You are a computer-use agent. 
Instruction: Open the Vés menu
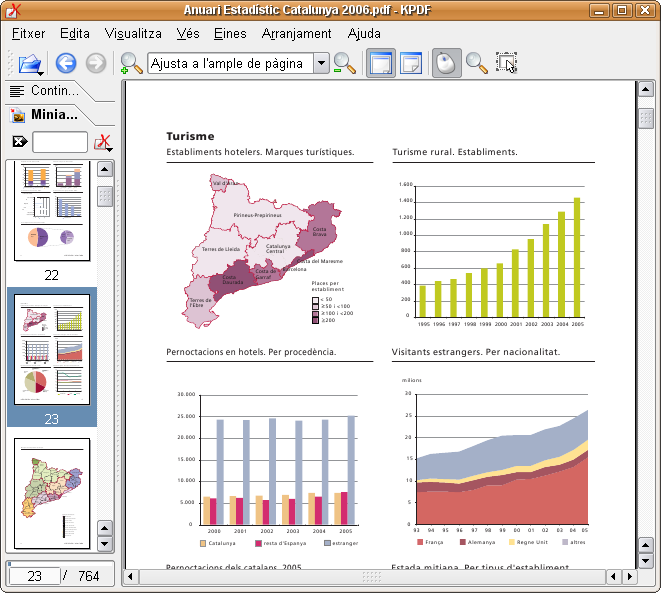(188, 33)
